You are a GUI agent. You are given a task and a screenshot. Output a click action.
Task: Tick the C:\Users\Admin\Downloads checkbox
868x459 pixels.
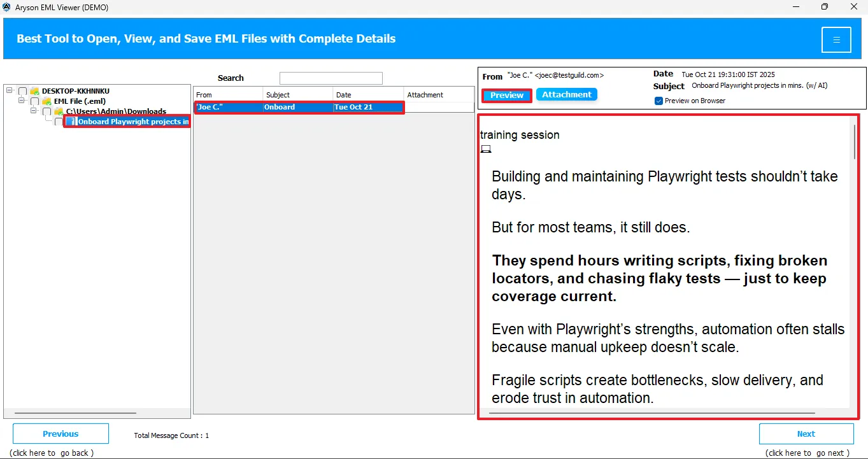point(47,111)
